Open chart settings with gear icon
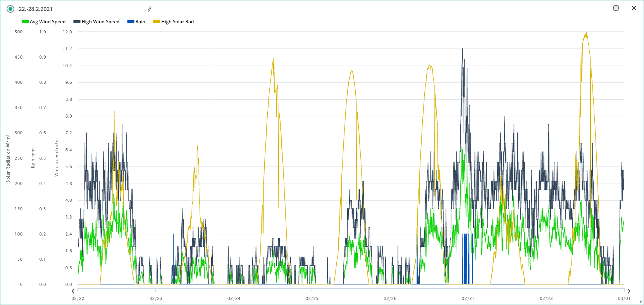644x305 pixels. 616,8
